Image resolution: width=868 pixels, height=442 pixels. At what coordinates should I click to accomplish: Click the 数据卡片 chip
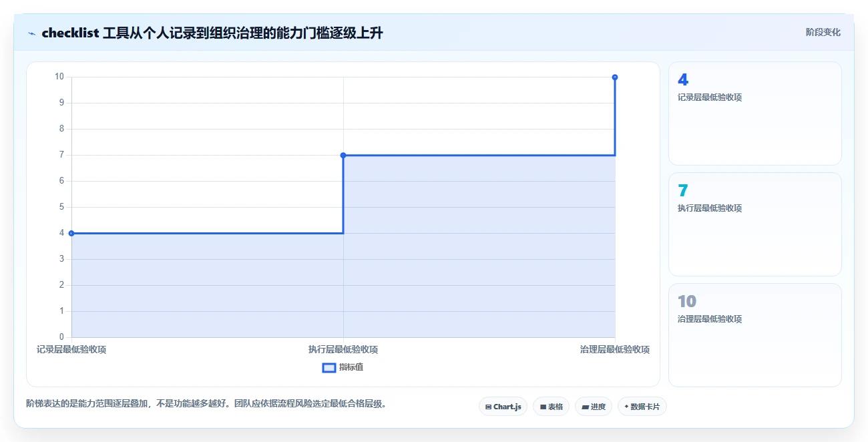[642, 407]
